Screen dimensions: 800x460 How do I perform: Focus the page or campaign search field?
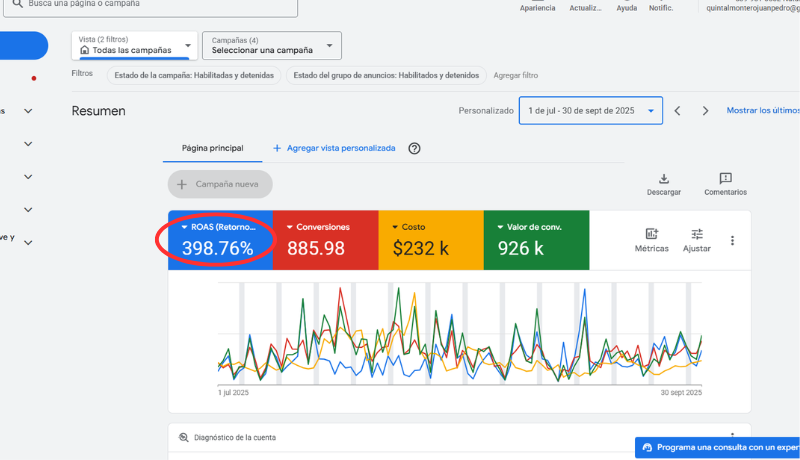coord(151,6)
